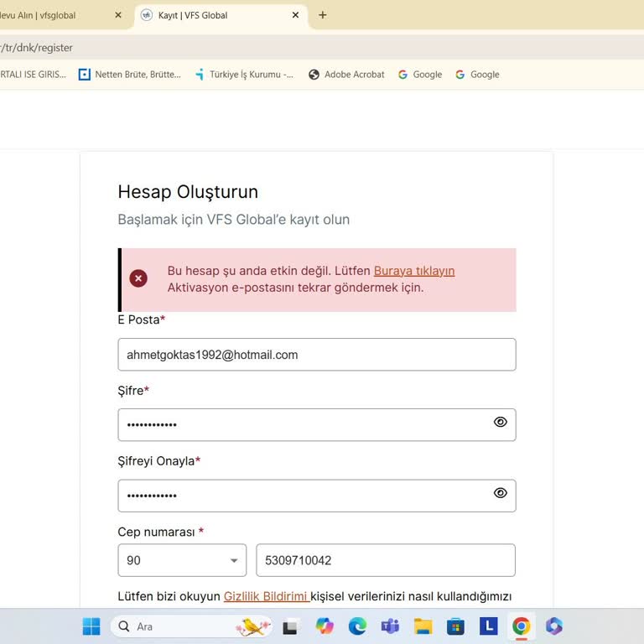Screen dimensions: 644x644
Task: Show password in Şifre field
Action: [x=501, y=423]
